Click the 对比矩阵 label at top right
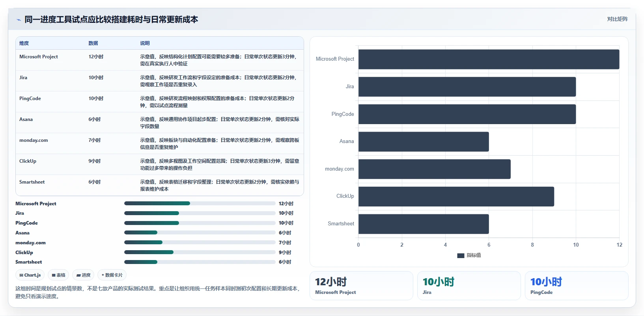The width and height of the screenshot is (644, 316). click(617, 19)
